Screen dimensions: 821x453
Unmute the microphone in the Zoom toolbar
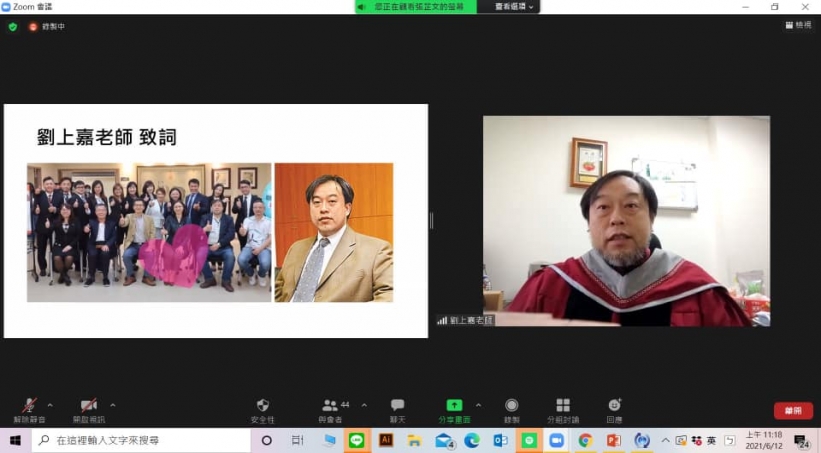[x=29, y=405]
